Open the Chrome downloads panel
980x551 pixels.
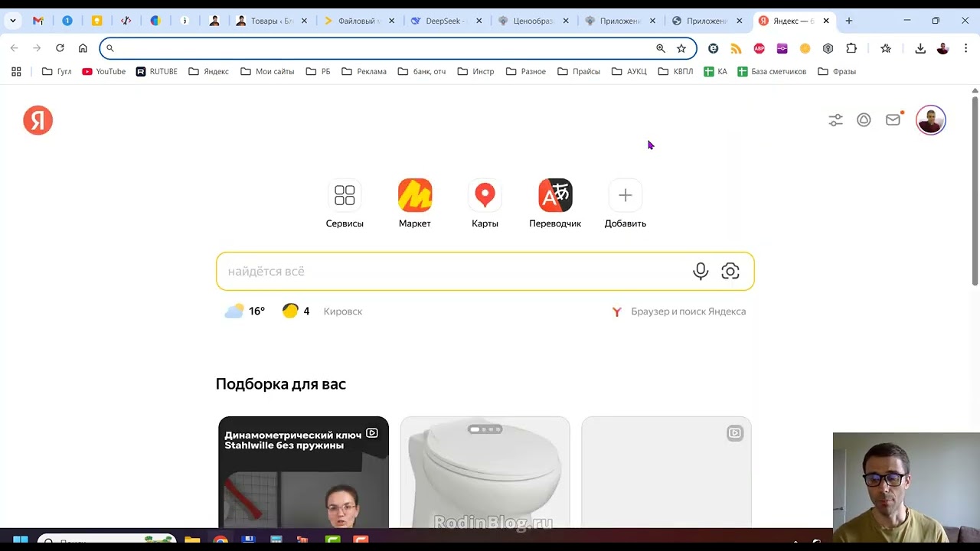(x=920, y=48)
